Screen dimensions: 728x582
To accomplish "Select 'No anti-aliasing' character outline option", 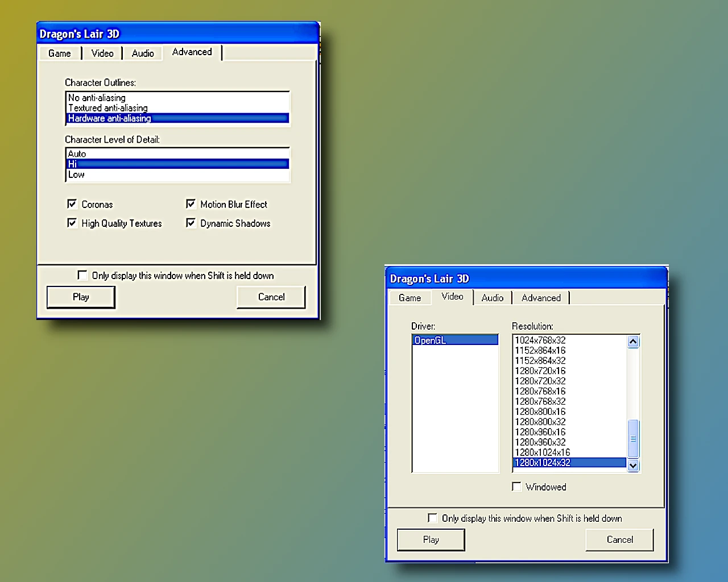I will point(177,98).
